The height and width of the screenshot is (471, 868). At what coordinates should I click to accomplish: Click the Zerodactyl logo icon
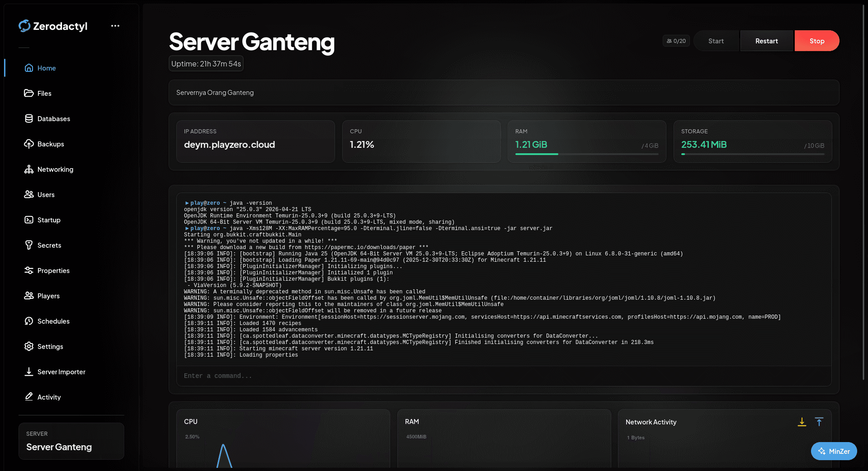pyautogui.click(x=24, y=26)
